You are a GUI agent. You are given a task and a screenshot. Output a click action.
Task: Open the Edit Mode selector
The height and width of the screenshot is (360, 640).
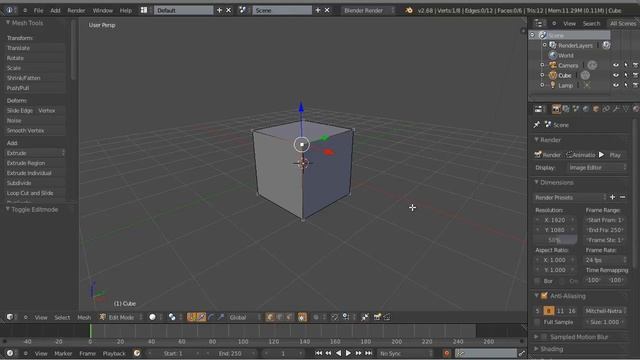pos(121,317)
